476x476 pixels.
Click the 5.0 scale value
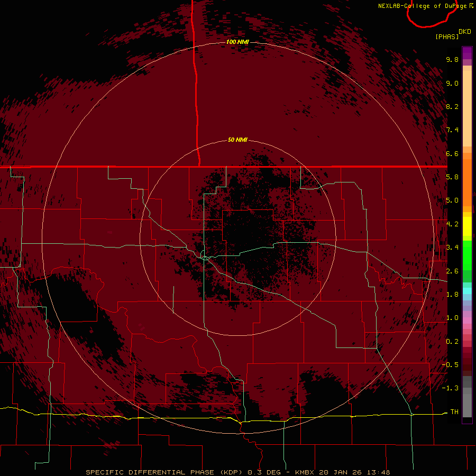452,200
